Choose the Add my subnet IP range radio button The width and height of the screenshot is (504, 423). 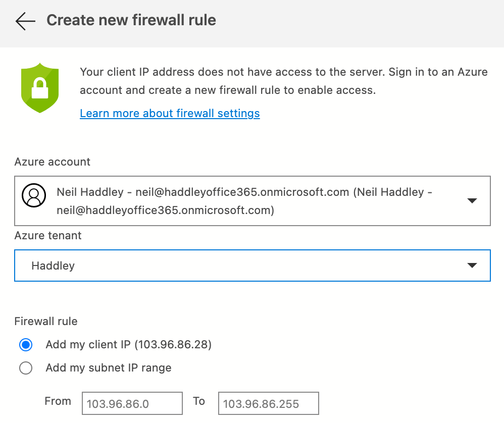coord(26,368)
